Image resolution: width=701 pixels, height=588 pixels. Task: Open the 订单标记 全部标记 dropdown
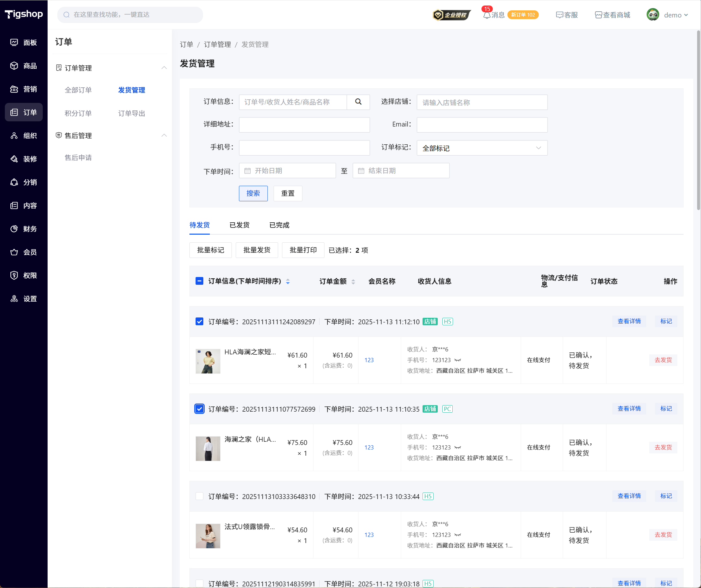pos(482,148)
